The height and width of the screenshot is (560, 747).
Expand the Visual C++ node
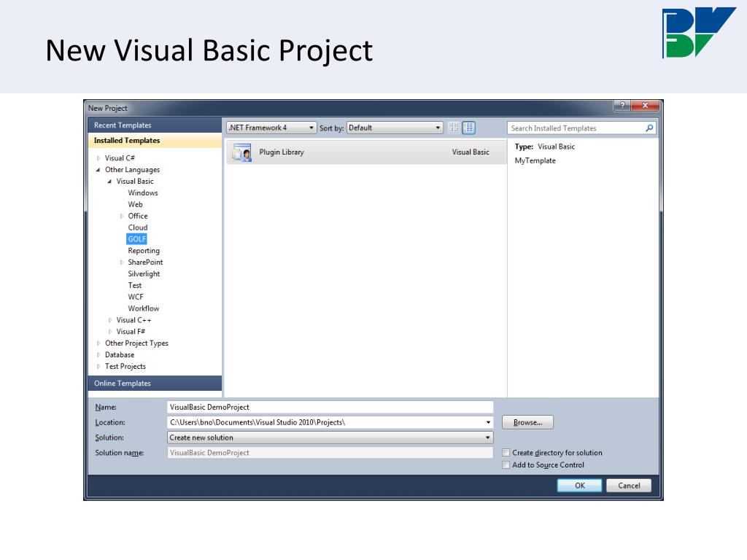[110, 320]
